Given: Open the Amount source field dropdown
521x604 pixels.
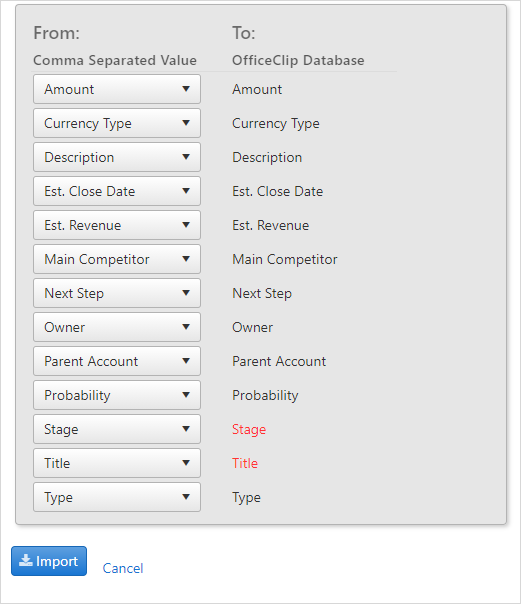Looking at the screenshot, I should pos(117,89).
